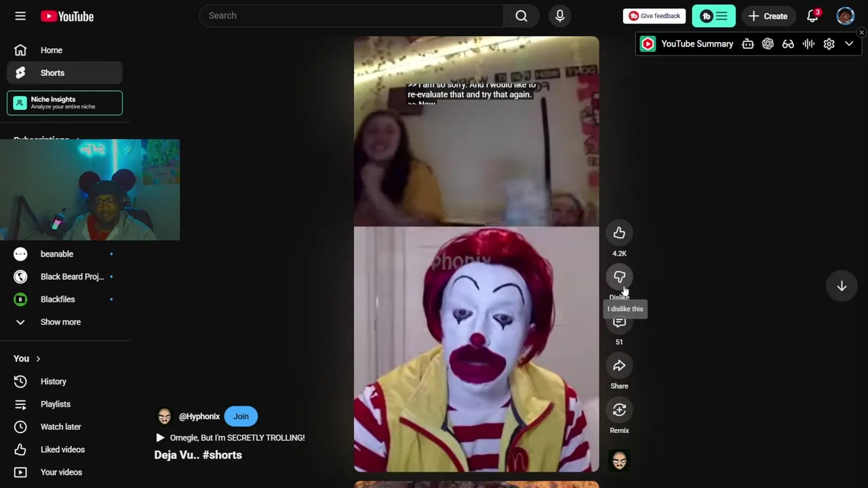868x488 pixels.
Task: Open the You section chevron
Action: [x=38, y=359]
